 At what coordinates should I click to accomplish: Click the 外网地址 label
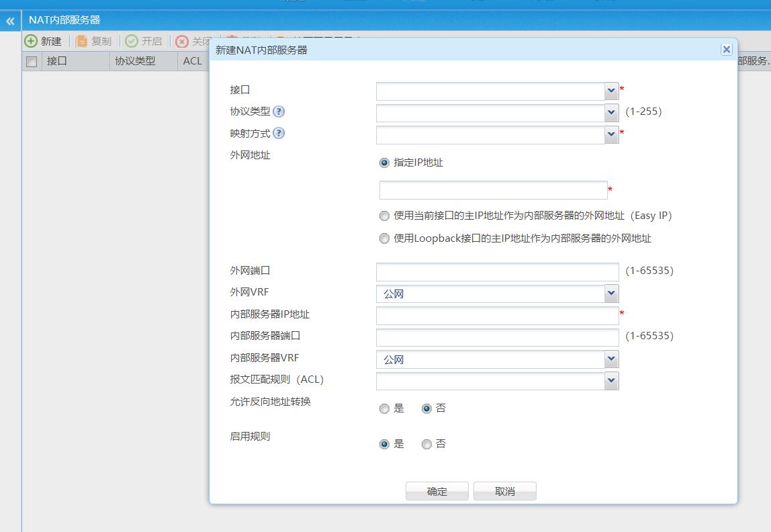(251, 155)
